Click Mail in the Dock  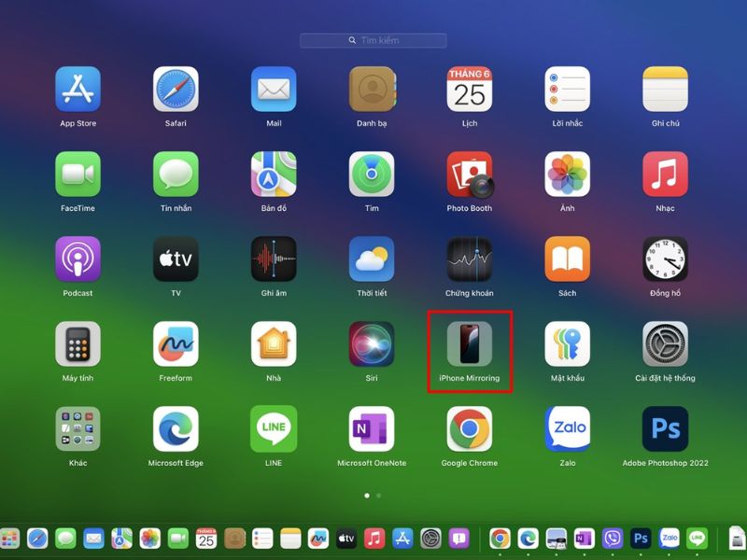[94, 539]
